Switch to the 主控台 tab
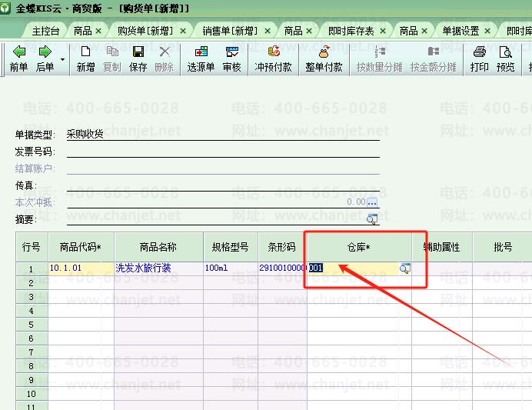Screen dimensions: 532x410 point(46,32)
